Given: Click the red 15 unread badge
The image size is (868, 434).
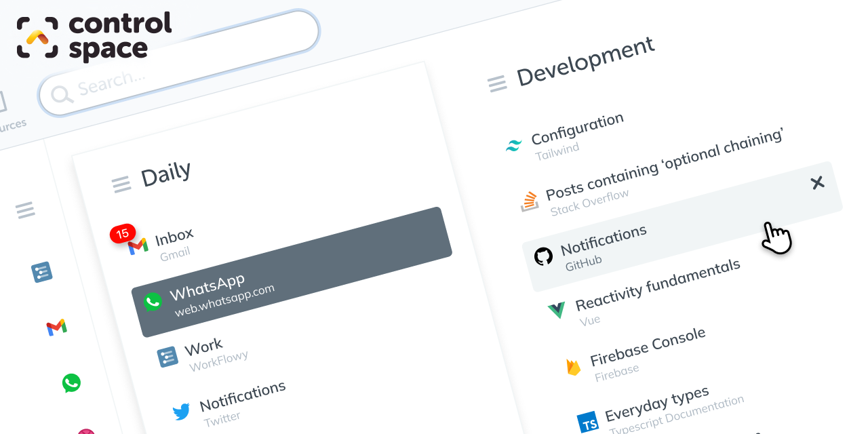Looking at the screenshot, I should click(x=122, y=234).
